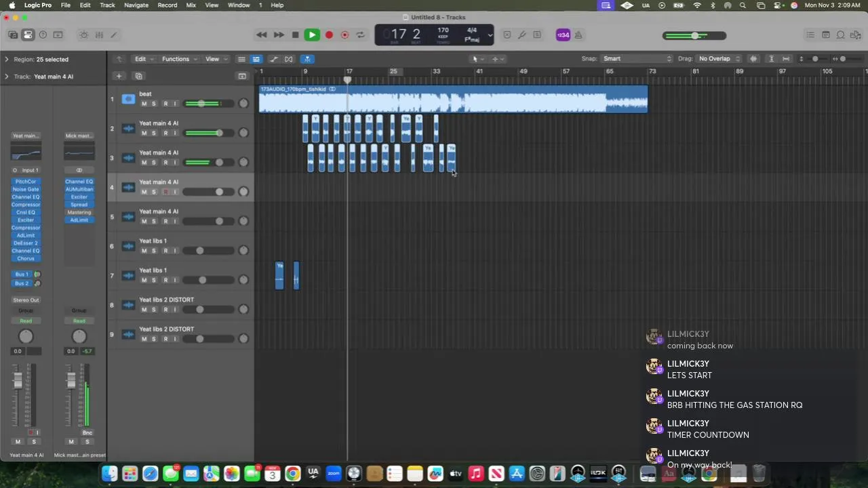Open the Functions dropdown menu
This screenshot has width=868, height=488.
click(179, 59)
